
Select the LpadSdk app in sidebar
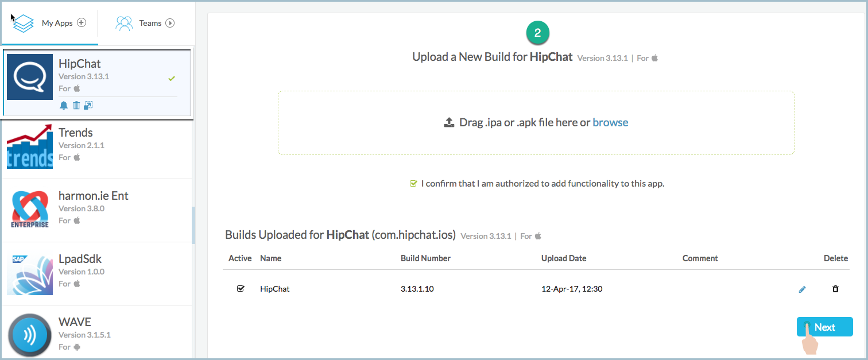[97, 274]
